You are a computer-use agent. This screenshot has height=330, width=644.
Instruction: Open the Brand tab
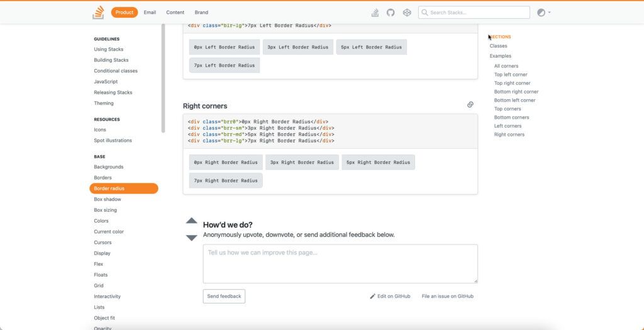pos(201,13)
